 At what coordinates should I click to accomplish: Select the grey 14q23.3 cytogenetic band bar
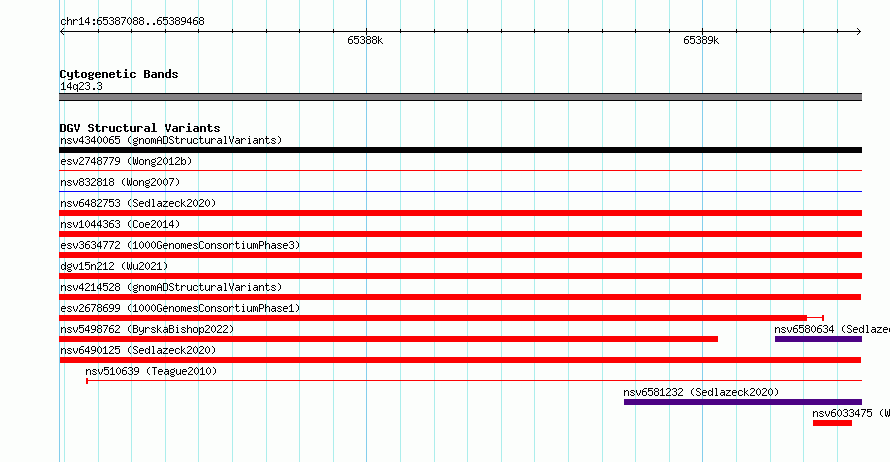point(460,97)
